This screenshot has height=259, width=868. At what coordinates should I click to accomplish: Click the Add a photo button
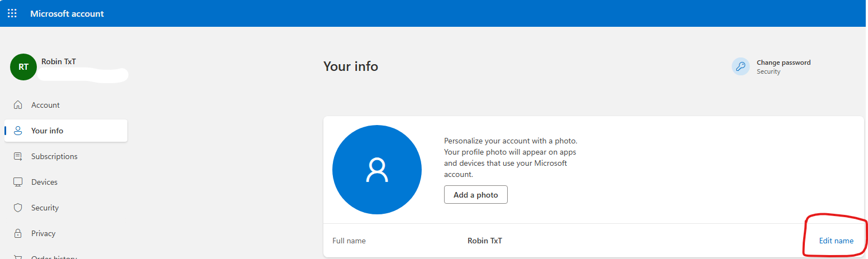tap(476, 195)
